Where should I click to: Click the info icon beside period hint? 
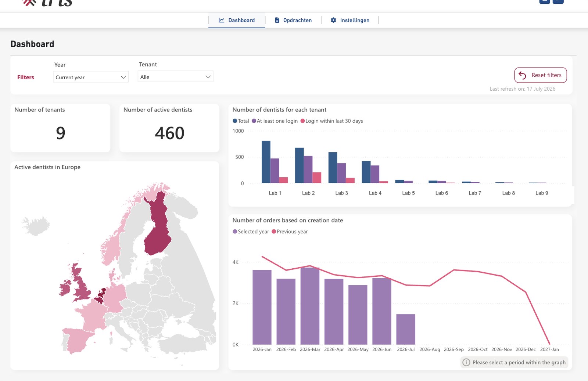466,362
